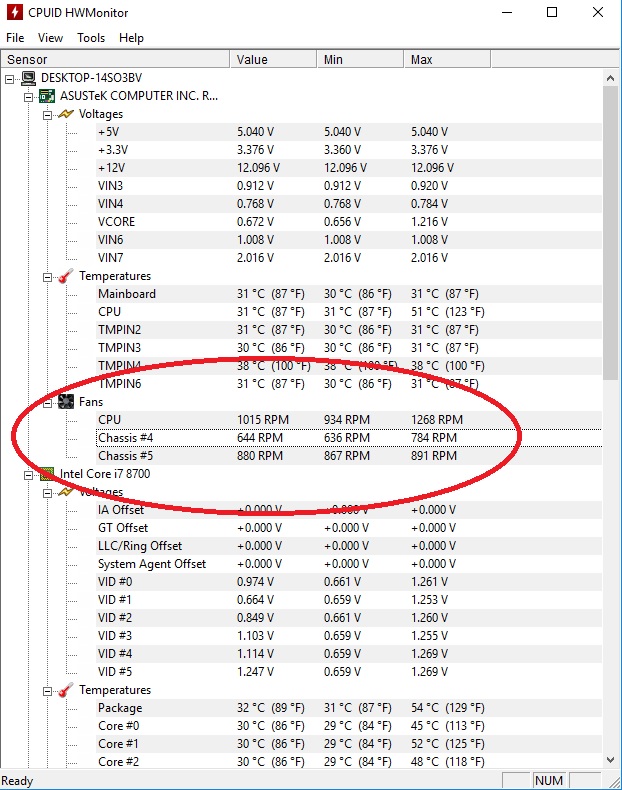This screenshot has height=790, width=622.
Task: Open the View menu
Action: 50,38
